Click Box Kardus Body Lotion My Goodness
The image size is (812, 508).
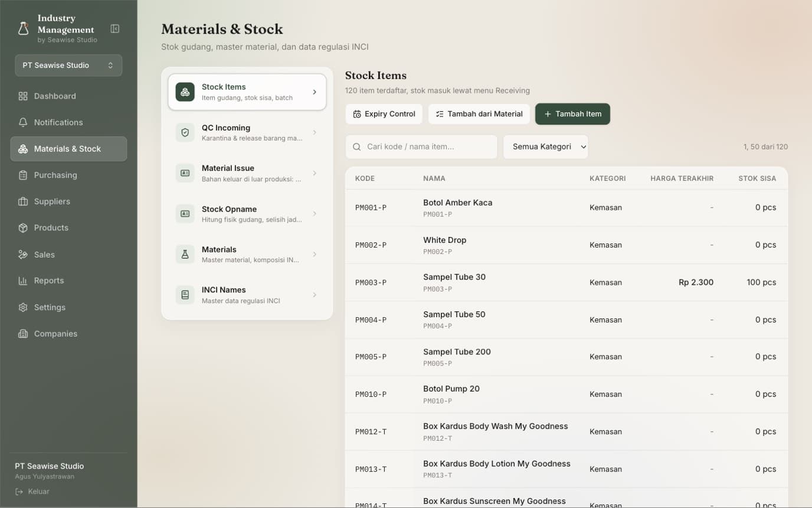[x=497, y=464]
